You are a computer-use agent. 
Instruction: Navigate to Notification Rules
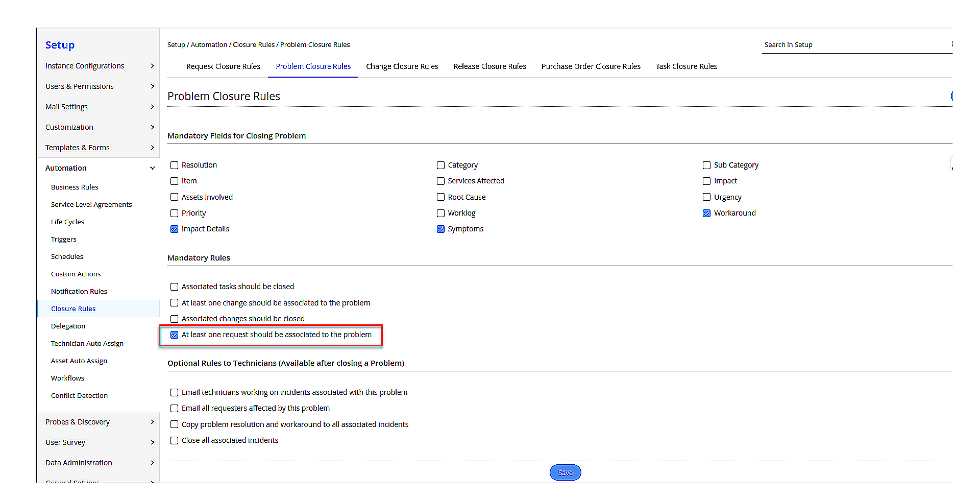(x=79, y=292)
